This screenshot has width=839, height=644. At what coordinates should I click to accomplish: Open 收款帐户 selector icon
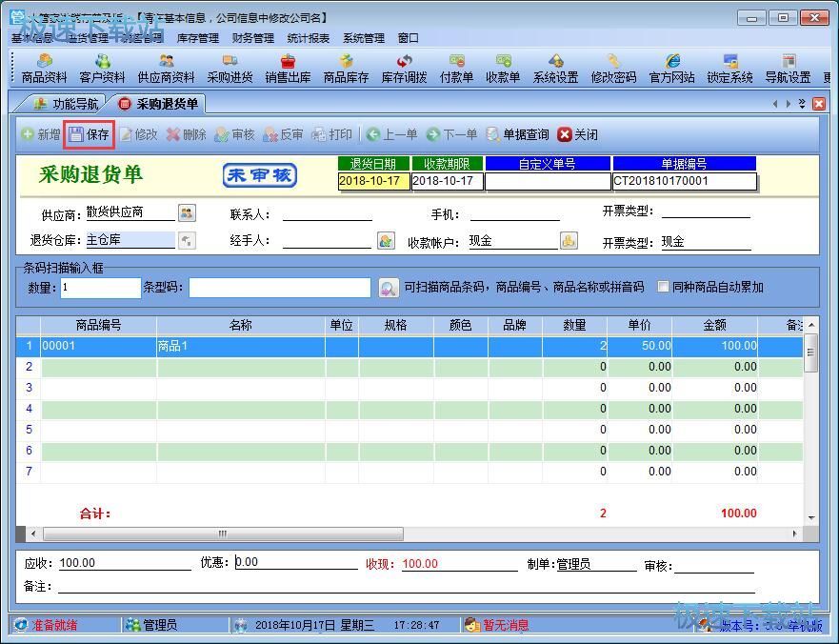pos(569,241)
